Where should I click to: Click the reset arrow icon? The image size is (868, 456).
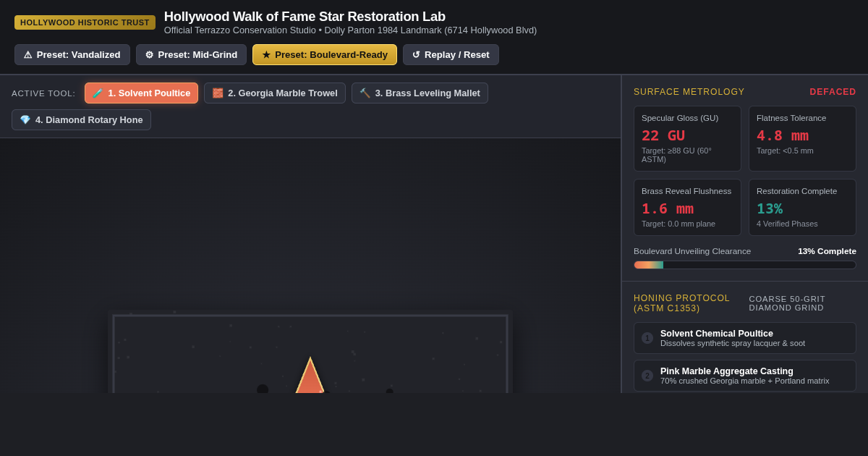(417, 55)
